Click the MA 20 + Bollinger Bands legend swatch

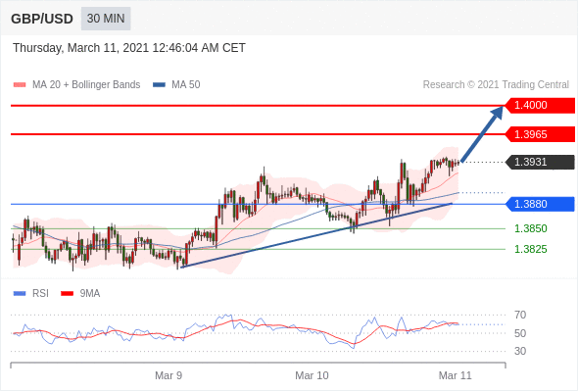20,85
